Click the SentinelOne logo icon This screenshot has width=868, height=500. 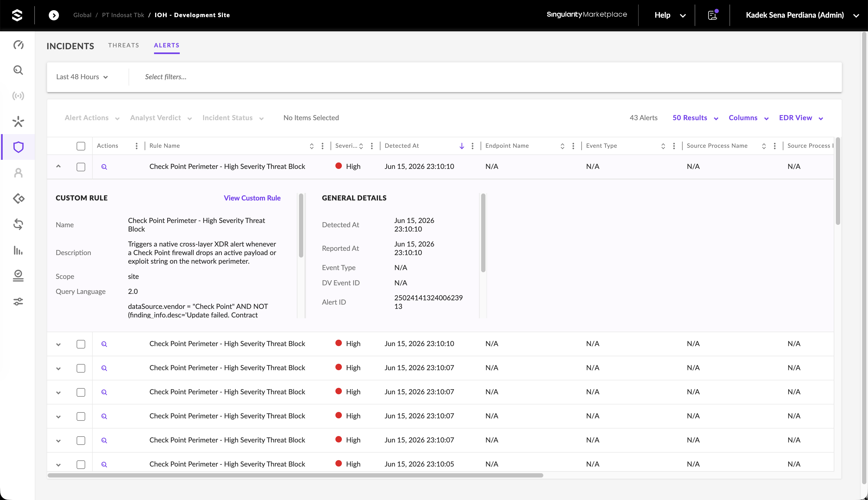click(17, 15)
